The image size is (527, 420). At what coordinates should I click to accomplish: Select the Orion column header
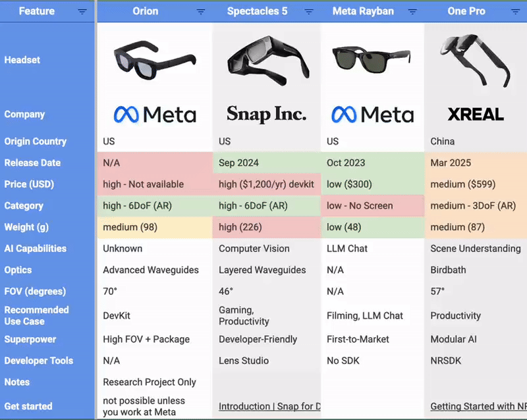[x=146, y=11]
